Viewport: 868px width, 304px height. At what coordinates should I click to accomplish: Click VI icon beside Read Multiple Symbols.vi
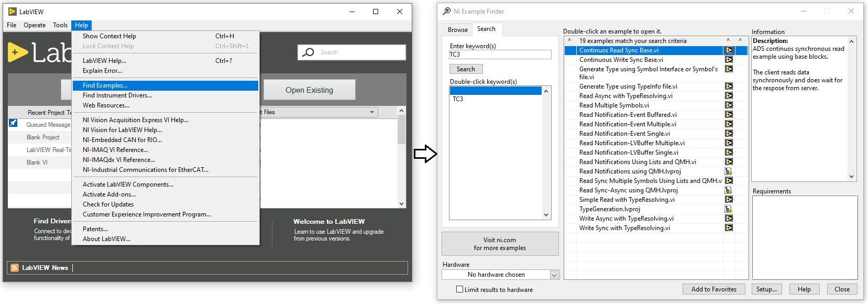coord(729,105)
